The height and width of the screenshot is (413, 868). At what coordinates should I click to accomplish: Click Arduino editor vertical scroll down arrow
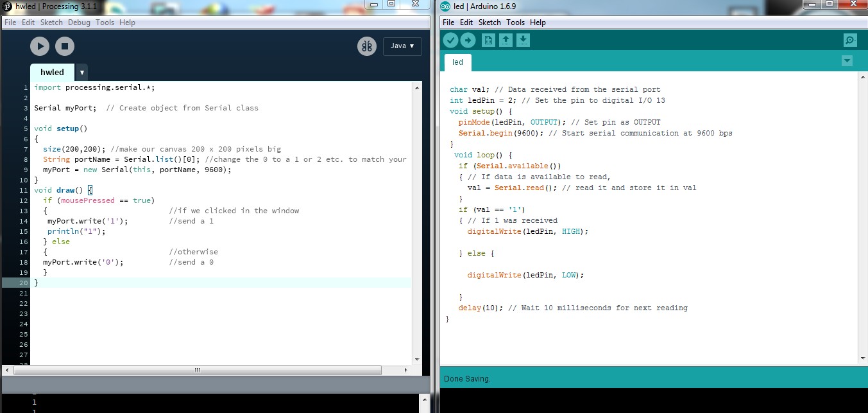pyautogui.click(x=863, y=358)
